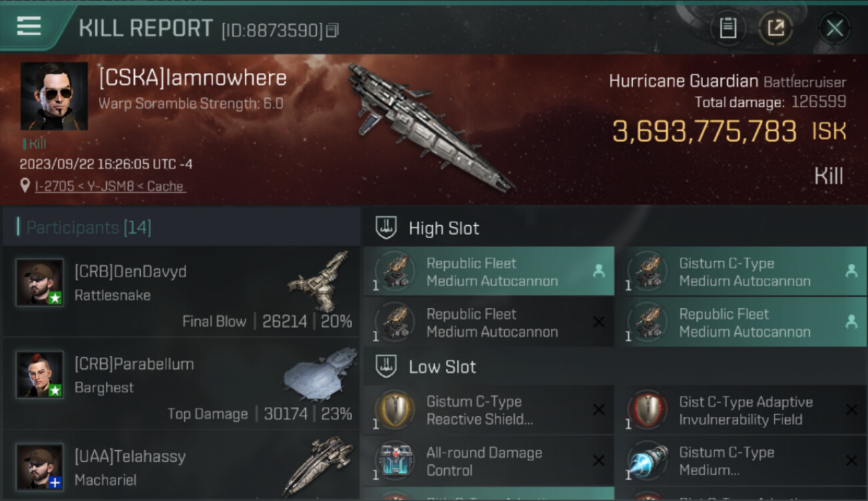868x501 pixels.
Task: Select the Parabellum participant portrait
Action: pos(40,375)
